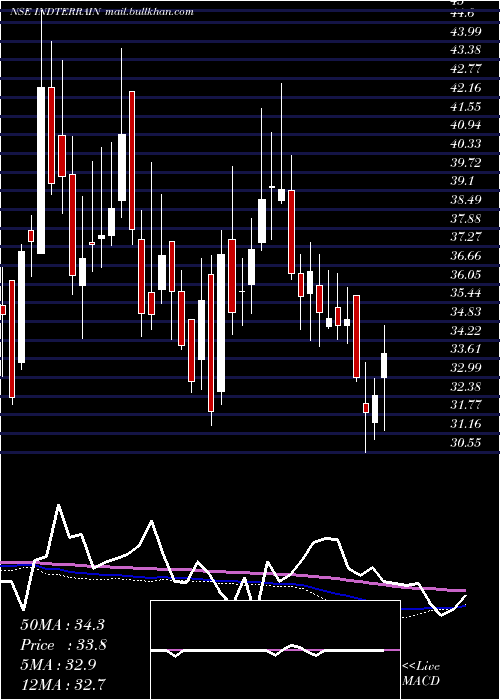Click the 42.16 price axis label
Viewport: 500px width, 700px height.
pos(466,88)
